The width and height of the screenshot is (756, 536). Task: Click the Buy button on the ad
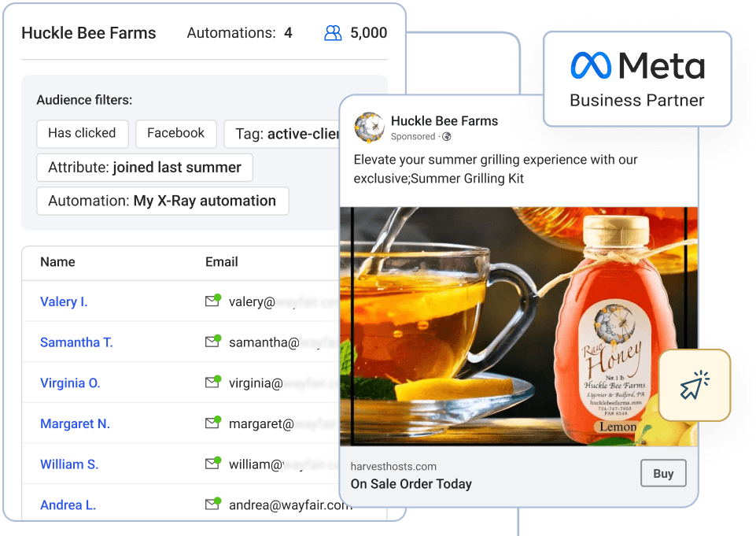coord(663,473)
